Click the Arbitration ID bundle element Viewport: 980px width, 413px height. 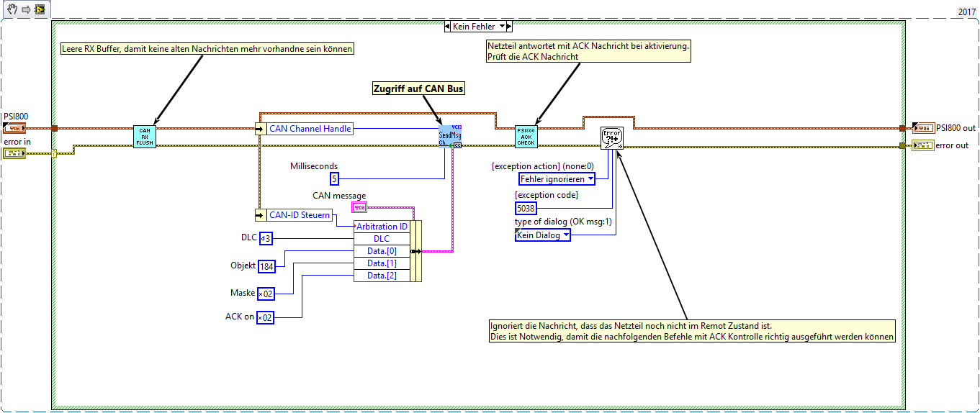coord(382,227)
